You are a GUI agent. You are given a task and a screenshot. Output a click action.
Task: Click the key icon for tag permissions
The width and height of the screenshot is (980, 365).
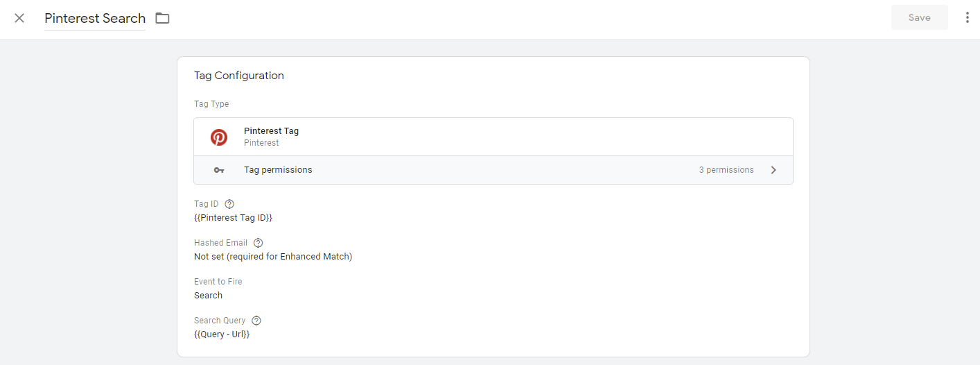coord(219,170)
